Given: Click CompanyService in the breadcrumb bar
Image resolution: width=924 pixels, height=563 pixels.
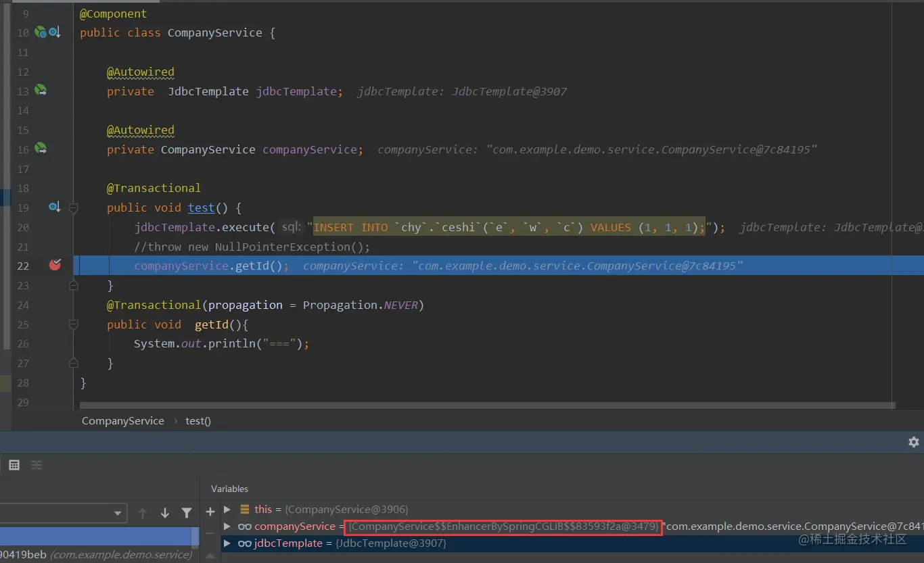Looking at the screenshot, I should 123,420.
